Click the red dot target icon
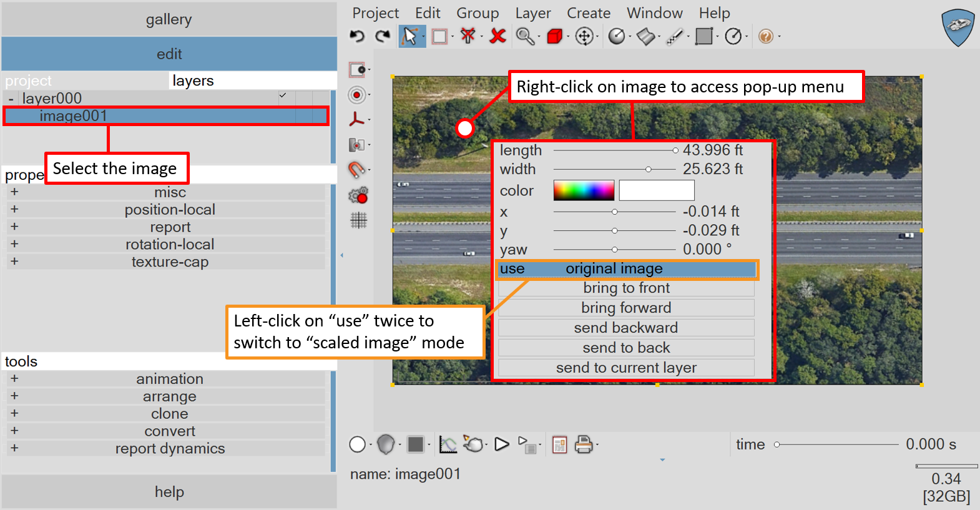Viewport: 980px width, 510px height. point(357,95)
